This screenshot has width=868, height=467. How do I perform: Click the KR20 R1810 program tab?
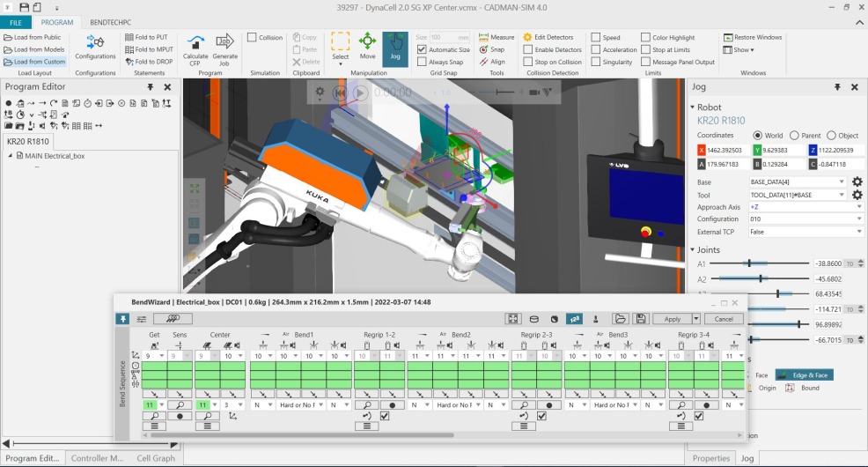(x=27, y=141)
